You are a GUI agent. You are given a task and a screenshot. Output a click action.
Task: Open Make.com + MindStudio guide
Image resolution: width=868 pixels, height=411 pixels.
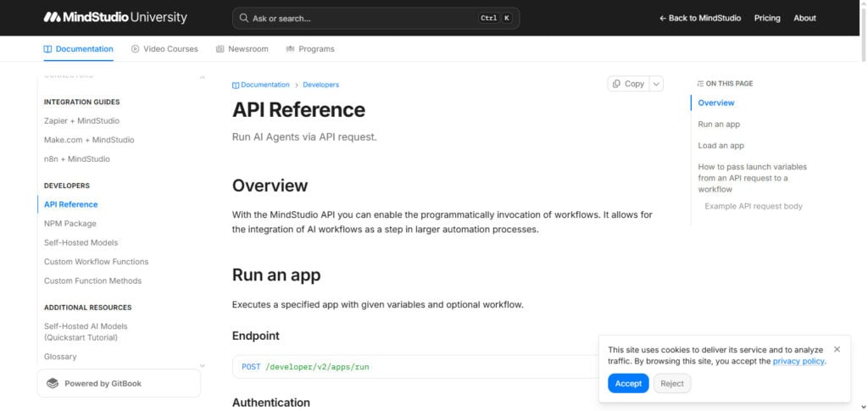(x=89, y=140)
